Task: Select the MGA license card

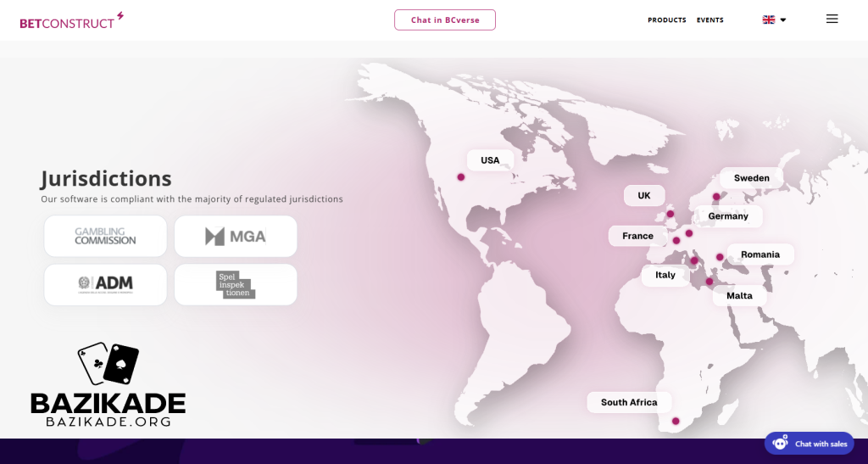Action: click(236, 236)
